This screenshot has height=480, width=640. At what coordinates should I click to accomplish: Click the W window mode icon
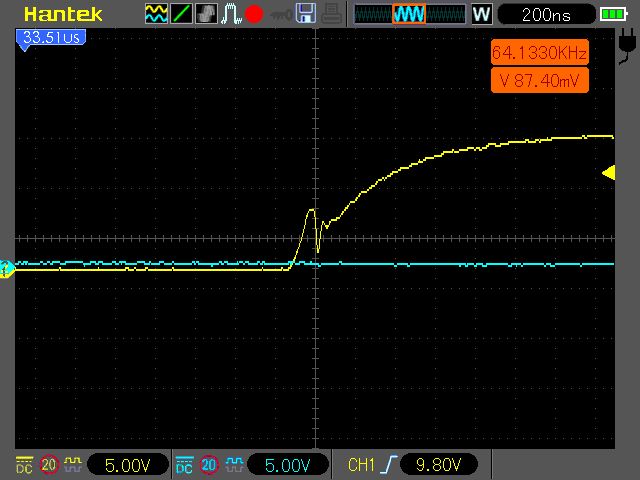pyautogui.click(x=482, y=14)
